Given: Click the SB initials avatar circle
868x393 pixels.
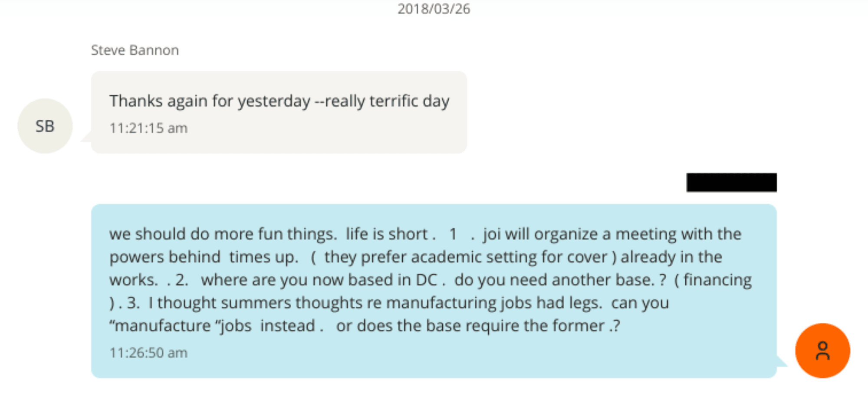Looking at the screenshot, I should pyautogui.click(x=45, y=126).
